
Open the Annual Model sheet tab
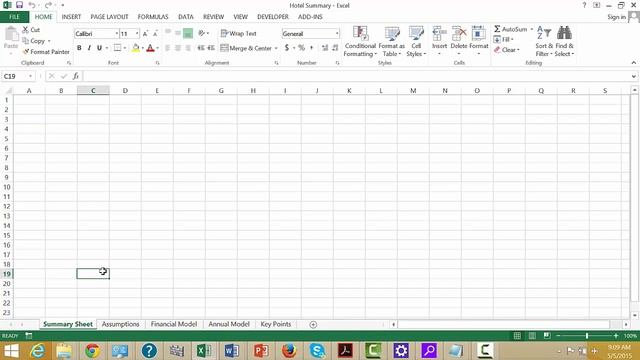click(229, 324)
